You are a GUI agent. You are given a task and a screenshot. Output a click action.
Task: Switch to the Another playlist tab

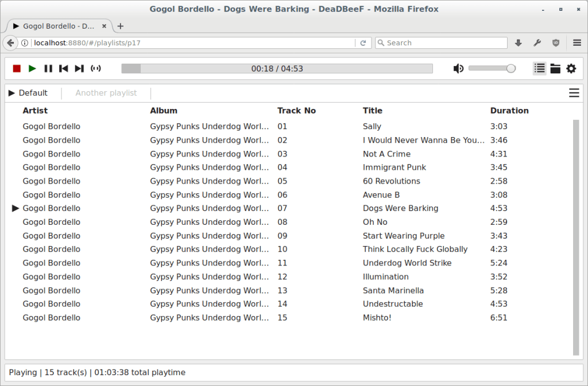click(106, 92)
